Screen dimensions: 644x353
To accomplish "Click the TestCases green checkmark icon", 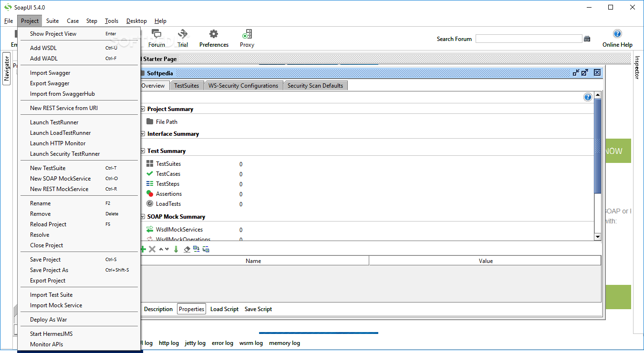I will (x=150, y=173).
